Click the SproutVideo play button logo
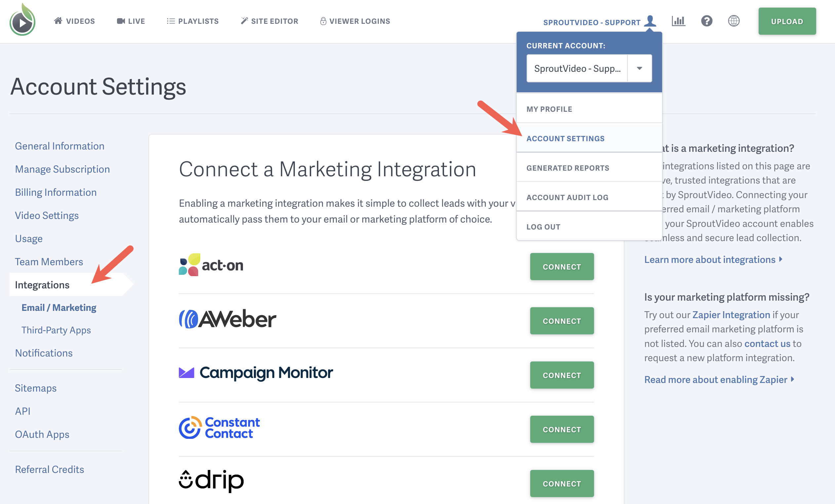Viewport: 835px width, 504px height. (22, 21)
